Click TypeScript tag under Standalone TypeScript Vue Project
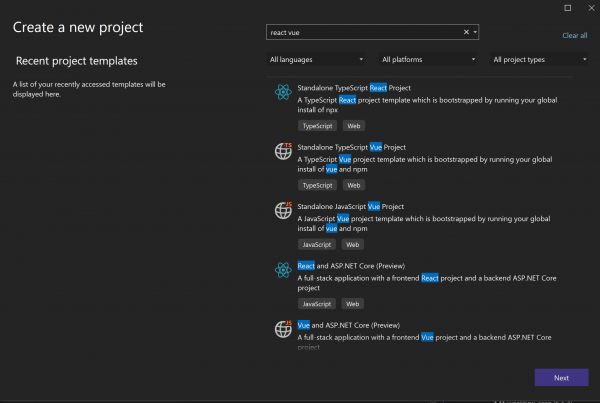The height and width of the screenshot is (403, 600). click(317, 185)
